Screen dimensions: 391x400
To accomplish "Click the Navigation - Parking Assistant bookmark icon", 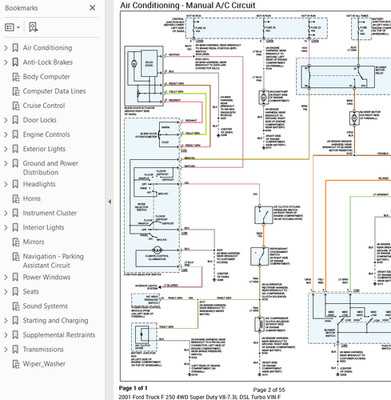I will pyautogui.click(x=16, y=256).
